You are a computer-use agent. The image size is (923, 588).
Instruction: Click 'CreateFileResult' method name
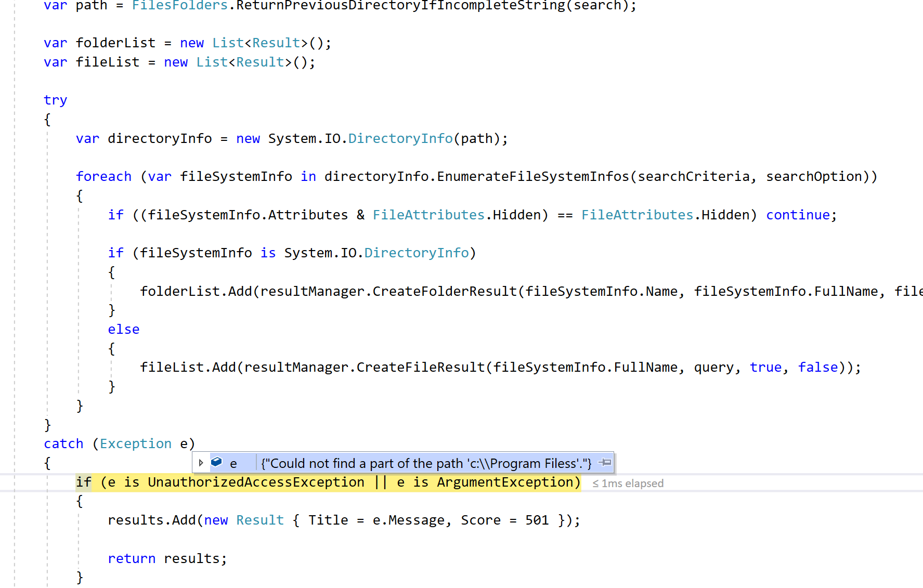click(421, 368)
